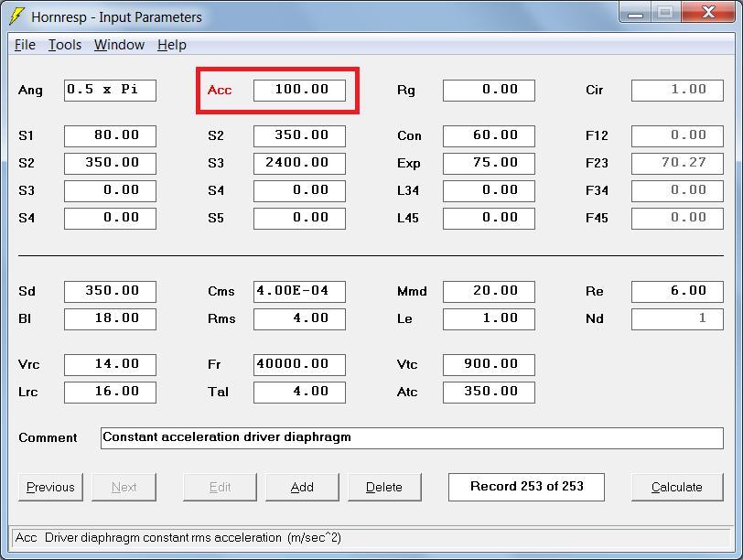Select the S5 input field
Viewport: 743px width, 560px height.
pos(299,219)
